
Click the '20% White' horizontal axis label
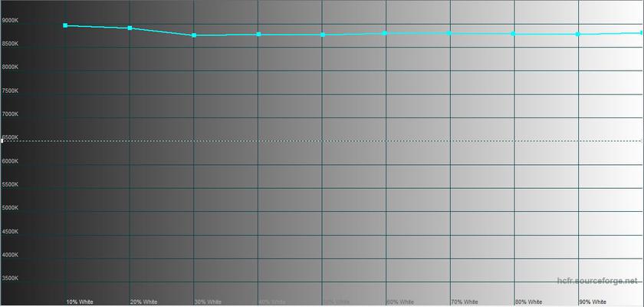tap(143, 302)
